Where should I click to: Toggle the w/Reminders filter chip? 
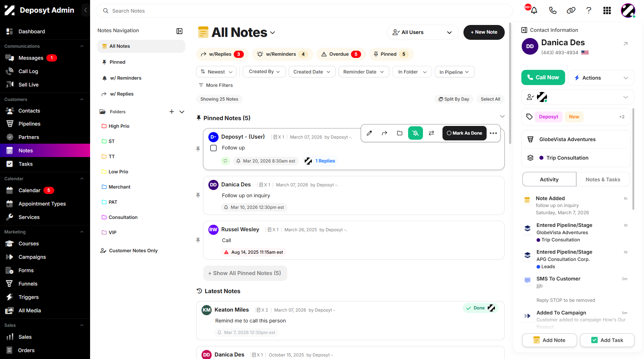pos(282,54)
